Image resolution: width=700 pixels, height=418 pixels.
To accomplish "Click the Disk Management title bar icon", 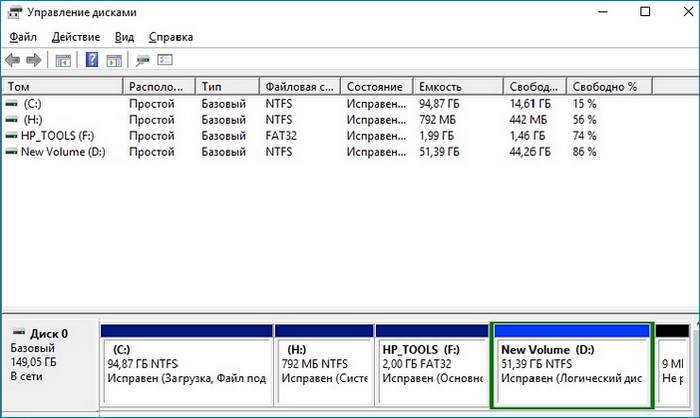I will (14, 12).
